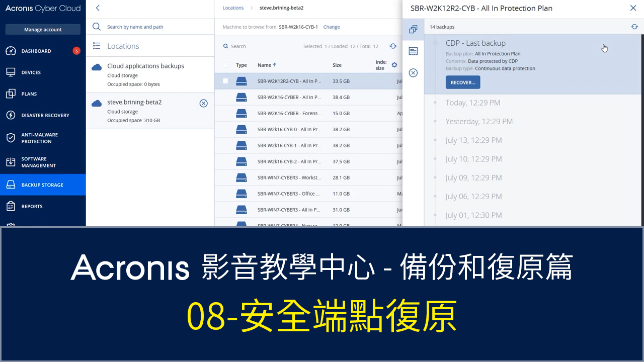Sort by Type column header
The height and width of the screenshot is (362, 644).
(242, 65)
